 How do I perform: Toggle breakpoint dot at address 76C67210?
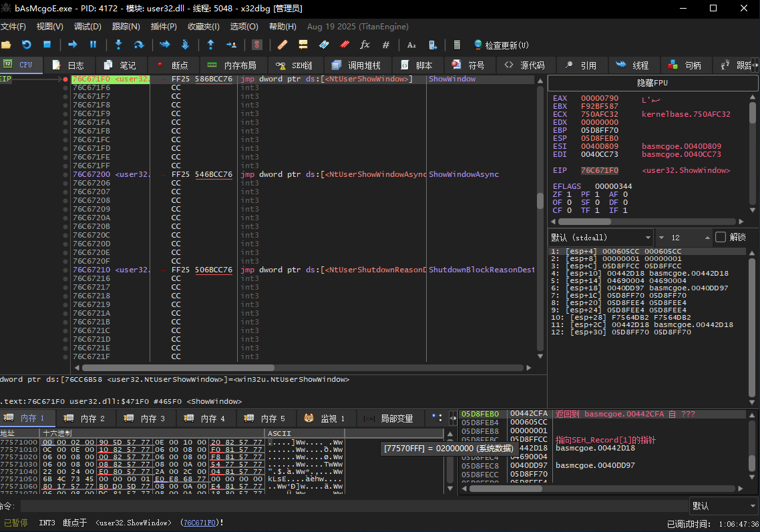(x=65, y=270)
